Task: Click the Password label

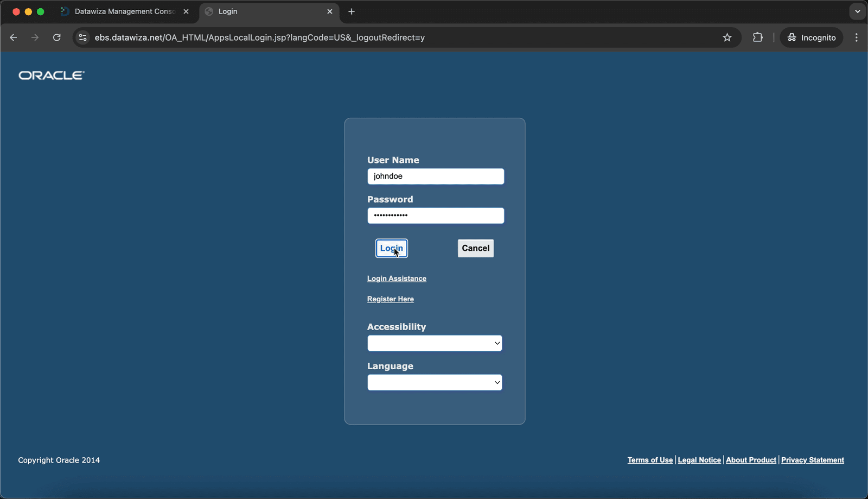Action: 390,199
